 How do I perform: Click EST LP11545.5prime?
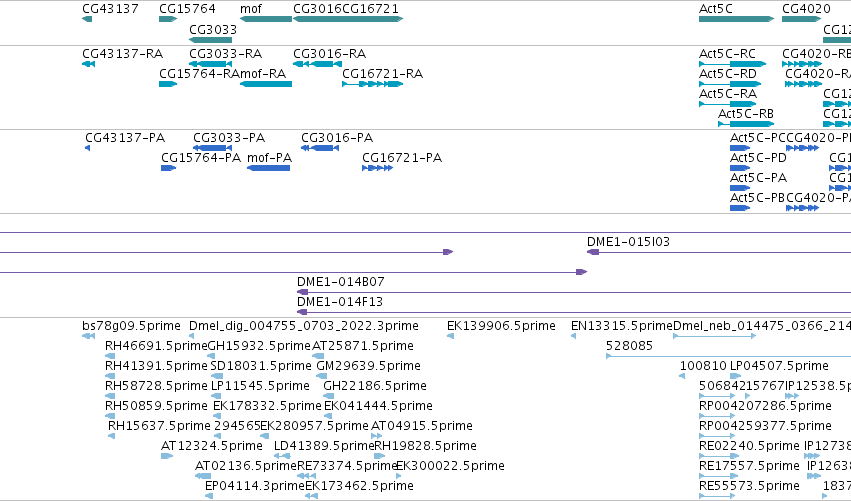(217, 397)
